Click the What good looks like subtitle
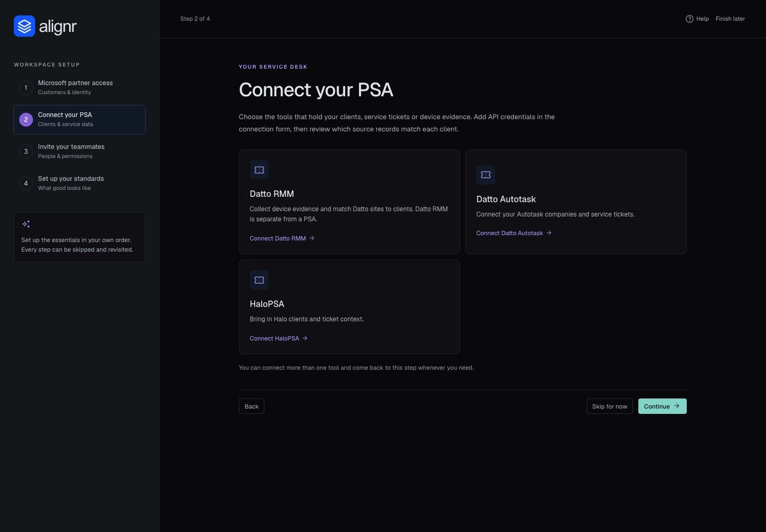766x532 pixels. point(64,188)
